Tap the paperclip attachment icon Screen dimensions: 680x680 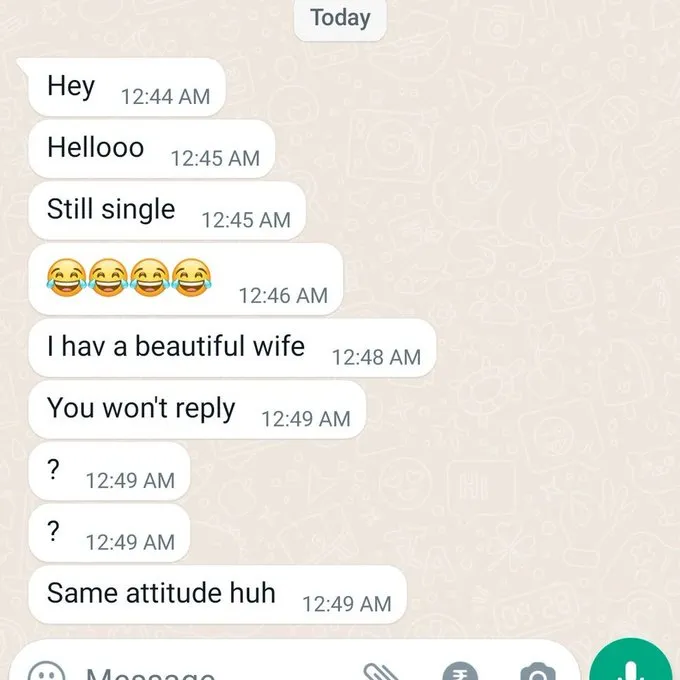coord(381,673)
